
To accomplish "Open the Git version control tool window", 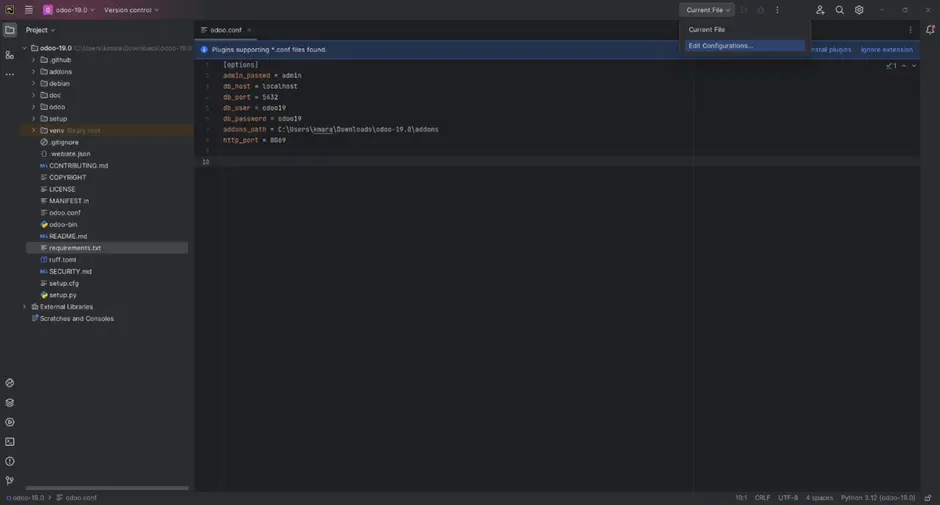I will (x=10, y=480).
